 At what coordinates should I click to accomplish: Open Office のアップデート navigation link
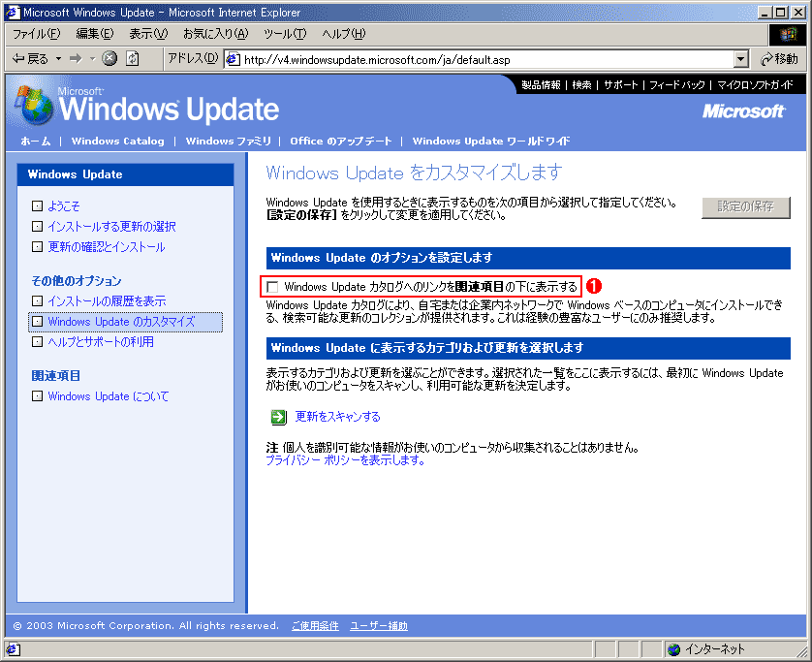341,141
